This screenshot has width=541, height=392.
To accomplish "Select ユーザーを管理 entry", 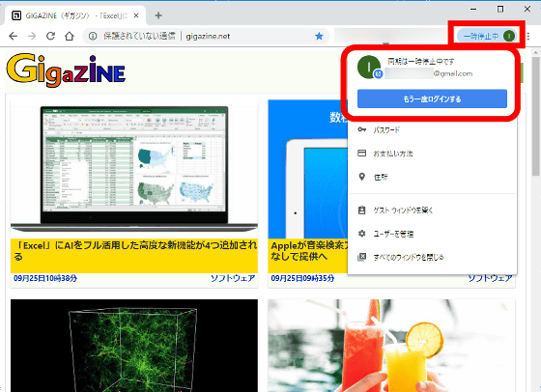I will 432,234.
